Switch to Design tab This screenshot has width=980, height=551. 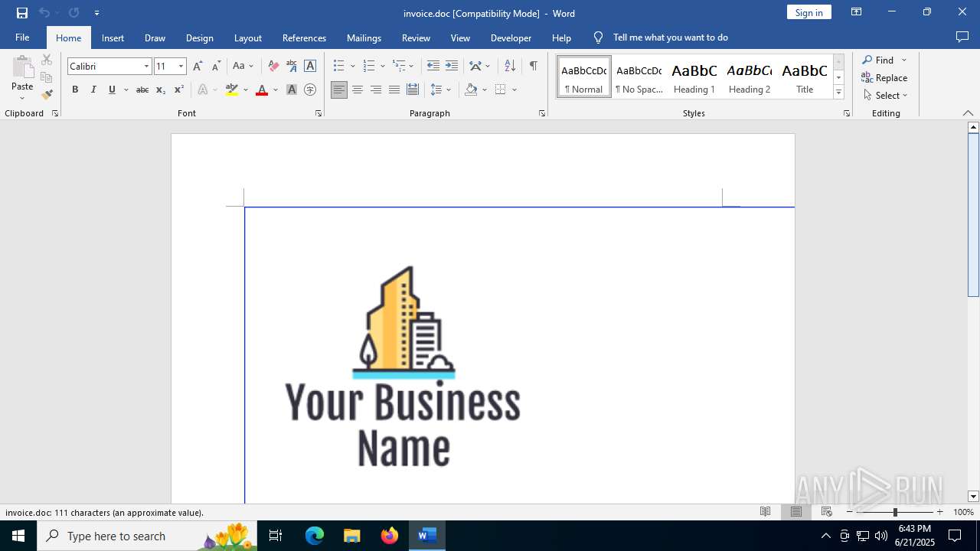tap(199, 37)
